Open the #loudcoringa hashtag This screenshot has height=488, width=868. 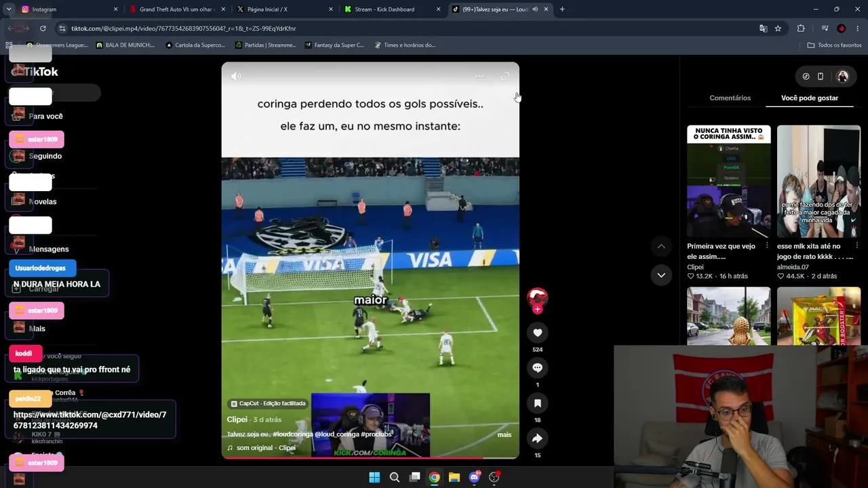pos(292,434)
